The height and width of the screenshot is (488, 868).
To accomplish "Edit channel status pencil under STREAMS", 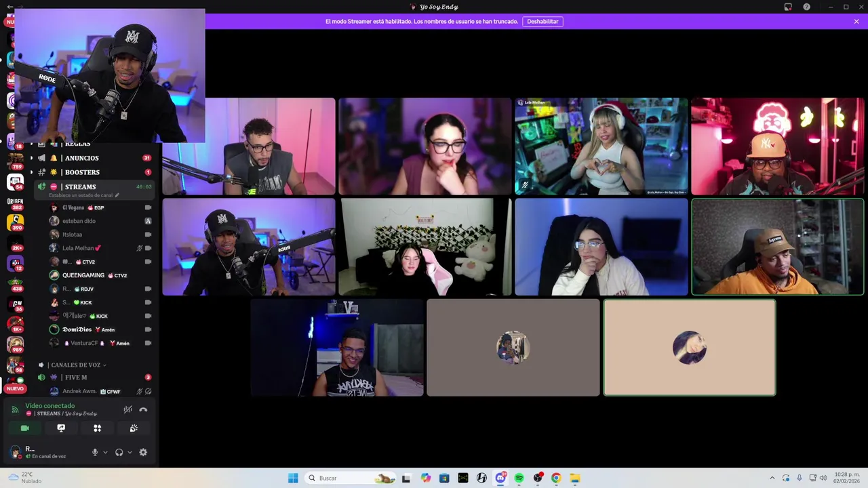I will coord(117,195).
